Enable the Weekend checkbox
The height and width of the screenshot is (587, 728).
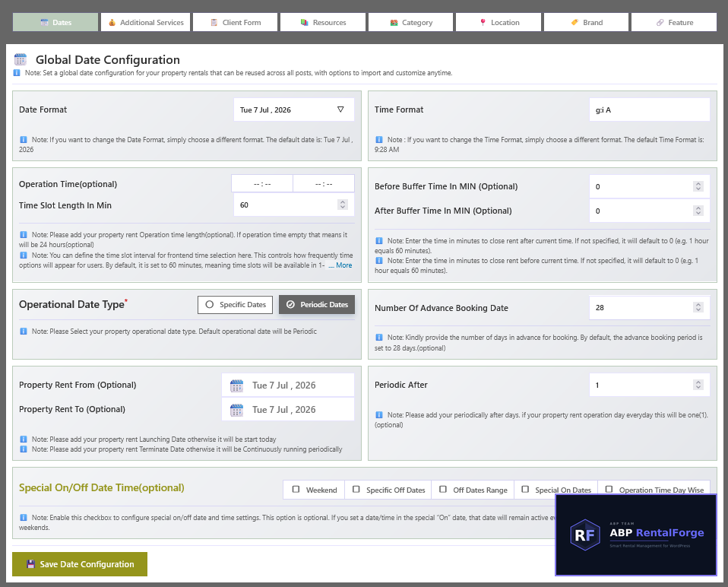[x=296, y=489]
